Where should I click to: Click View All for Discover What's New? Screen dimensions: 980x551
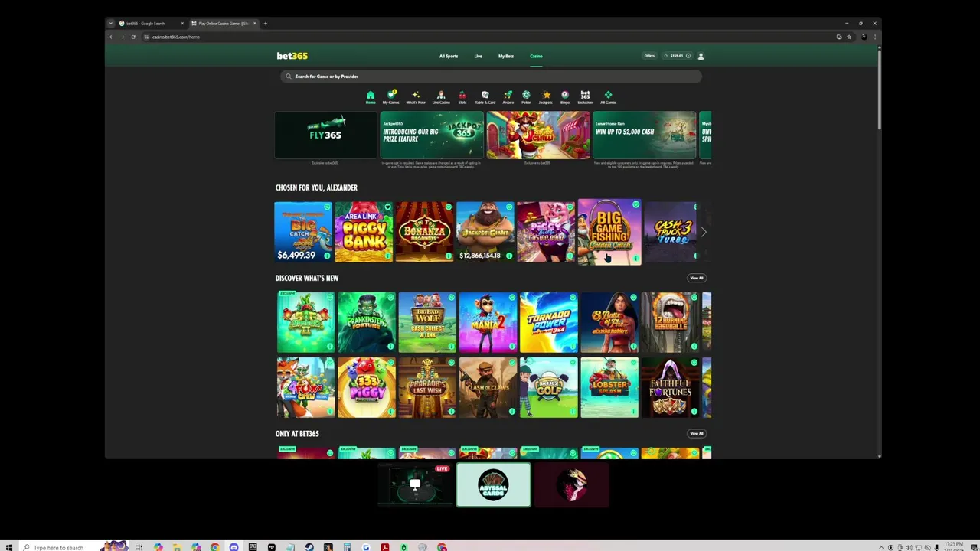[x=696, y=278]
